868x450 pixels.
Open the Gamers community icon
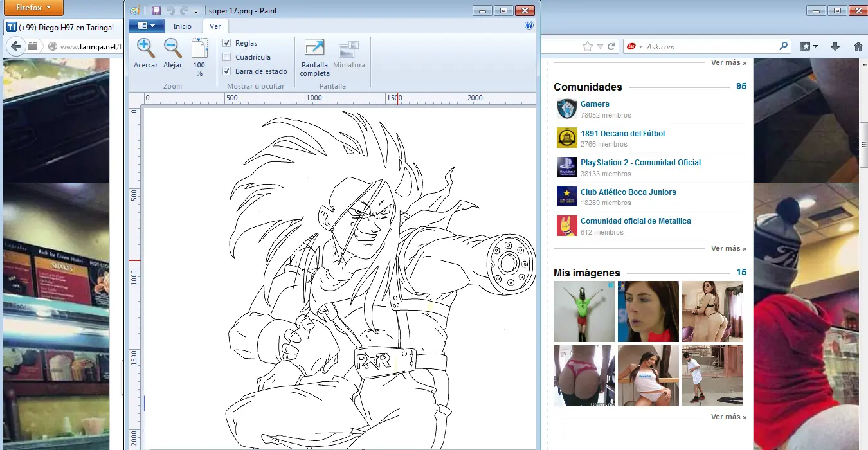click(x=567, y=109)
